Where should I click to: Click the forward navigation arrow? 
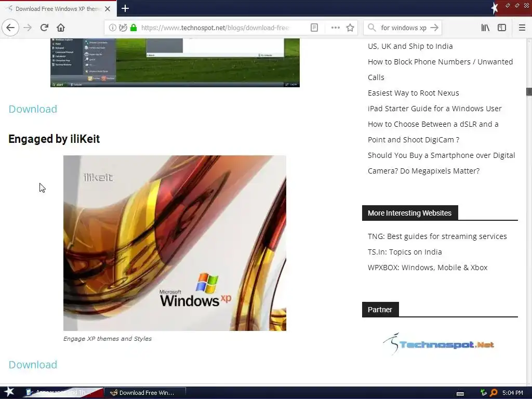(x=28, y=28)
